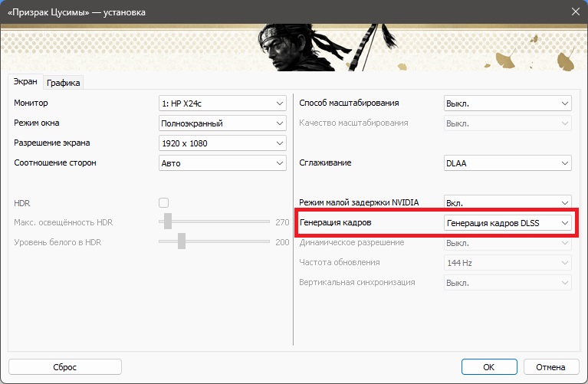Viewport: 588px width, 384px height.
Task: Open the Вертикальная синхронизация dropdown
Action: tap(508, 283)
